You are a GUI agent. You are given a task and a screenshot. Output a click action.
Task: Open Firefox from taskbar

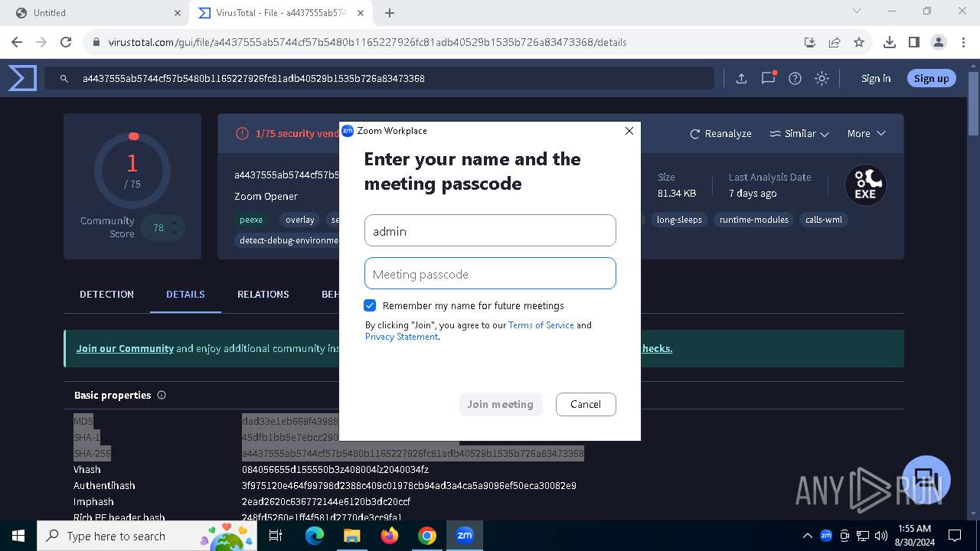click(x=390, y=536)
